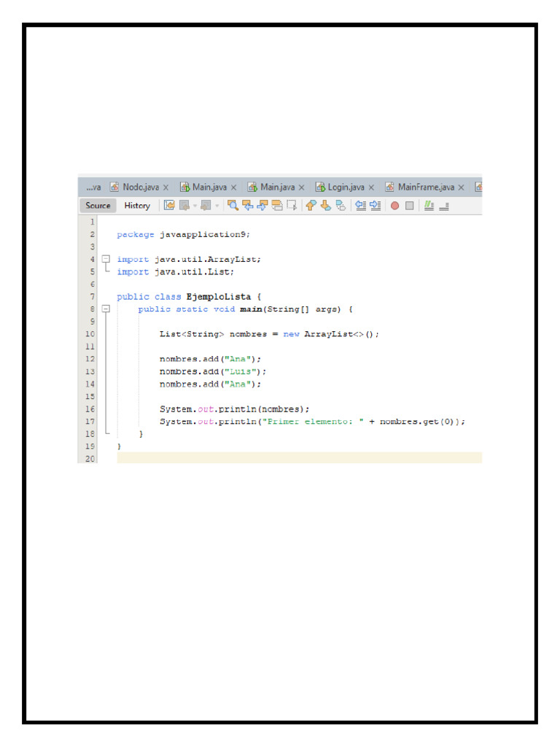This screenshot has width=560, height=747.
Task: Click Find Selection magnifier icon
Action: pyautogui.click(x=233, y=206)
